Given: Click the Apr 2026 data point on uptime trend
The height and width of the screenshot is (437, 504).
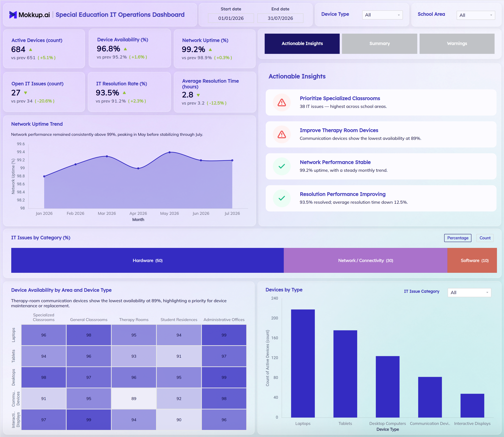Looking at the screenshot, I should click(138, 169).
